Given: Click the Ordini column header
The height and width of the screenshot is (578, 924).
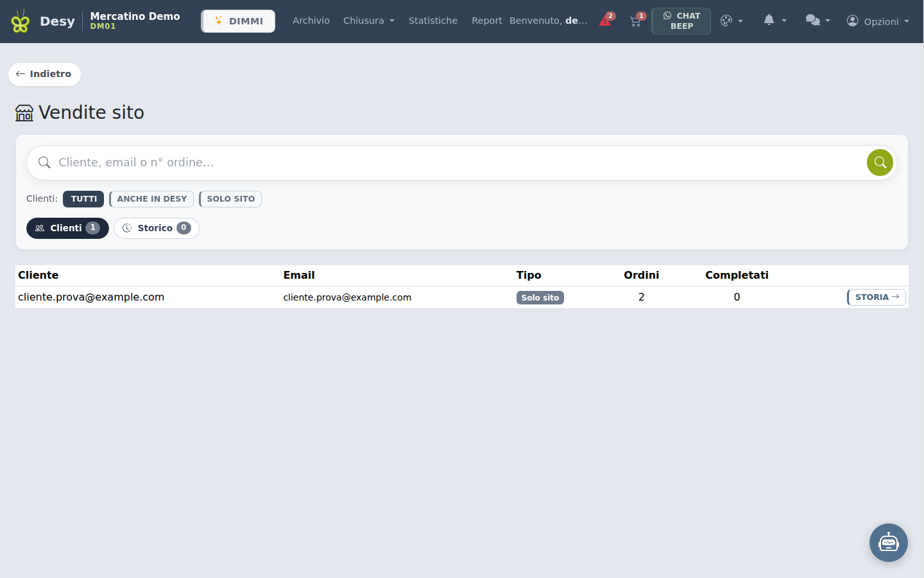Looking at the screenshot, I should coord(641,275).
